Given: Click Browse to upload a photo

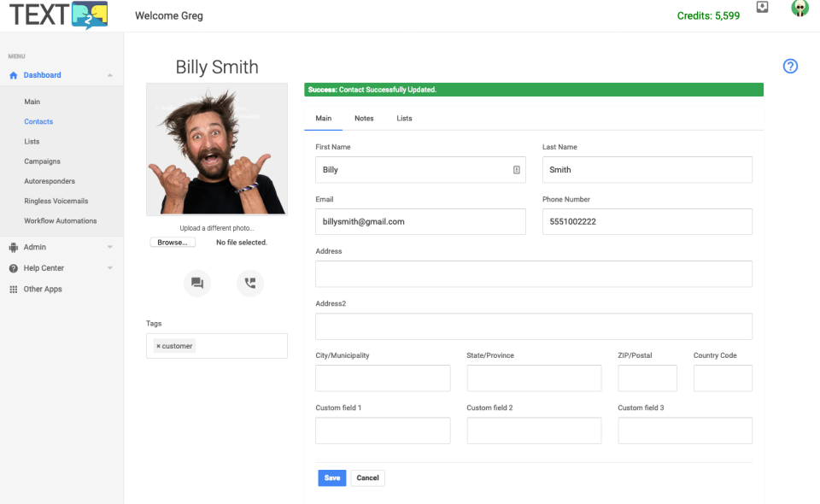Looking at the screenshot, I should 173,242.
